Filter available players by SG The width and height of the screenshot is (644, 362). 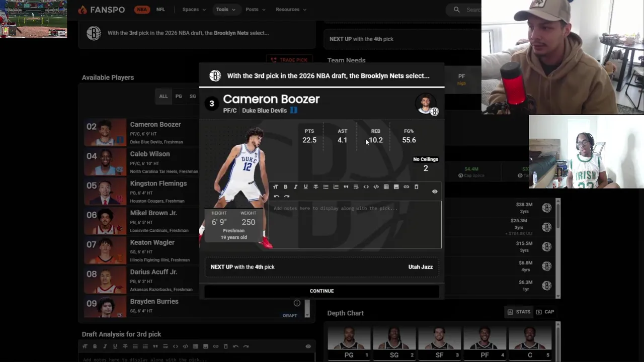(x=193, y=96)
